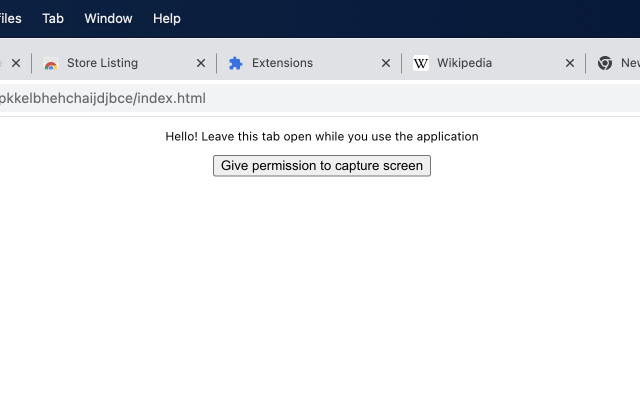Viewport: 640px width, 400px height.
Task: Open the Tab menu in menu bar
Action: (x=53, y=18)
